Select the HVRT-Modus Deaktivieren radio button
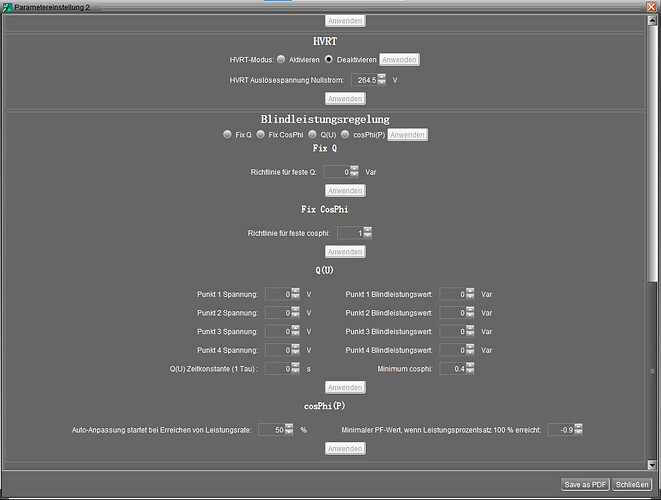This screenshot has width=661, height=500. pos(329,59)
